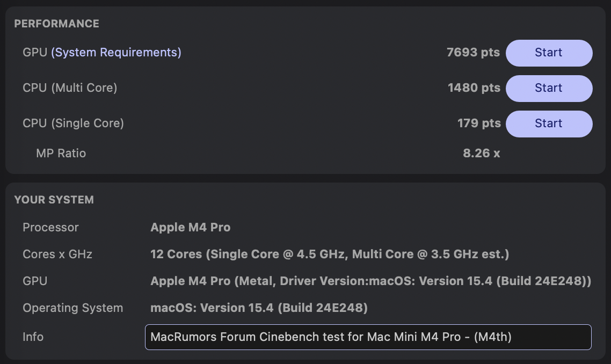Click into the Info text field
This screenshot has height=364, width=611.
pos(368,337)
